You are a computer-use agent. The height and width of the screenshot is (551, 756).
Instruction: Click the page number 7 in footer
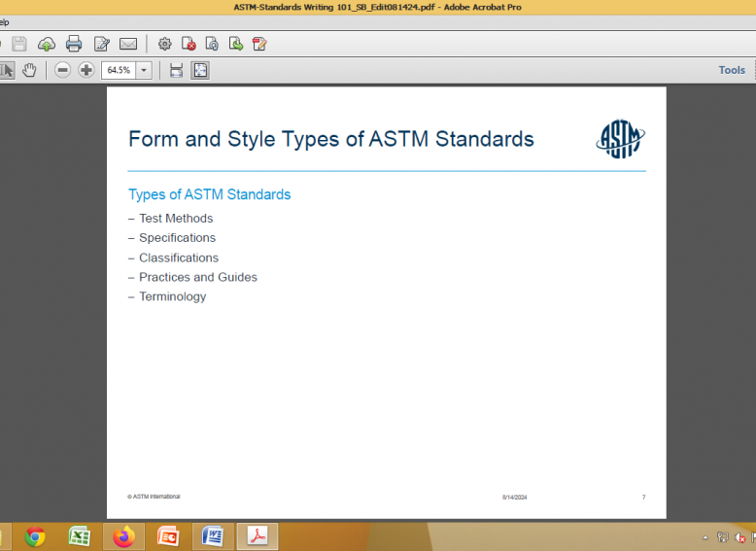coord(643,497)
